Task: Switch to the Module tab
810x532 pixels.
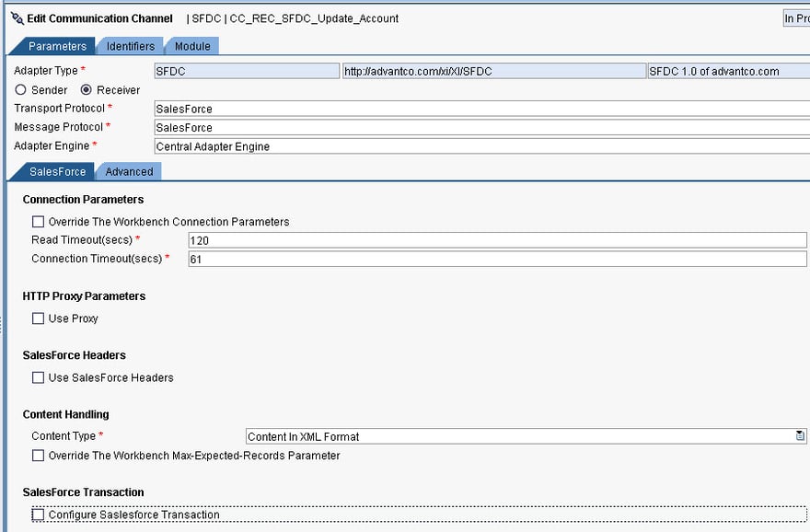Action: point(192,45)
